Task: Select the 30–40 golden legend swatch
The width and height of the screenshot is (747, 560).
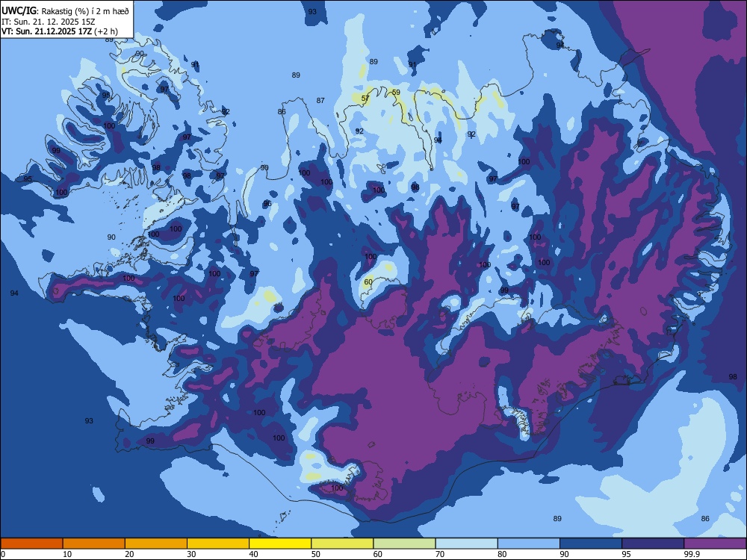Action: [218, 544]
